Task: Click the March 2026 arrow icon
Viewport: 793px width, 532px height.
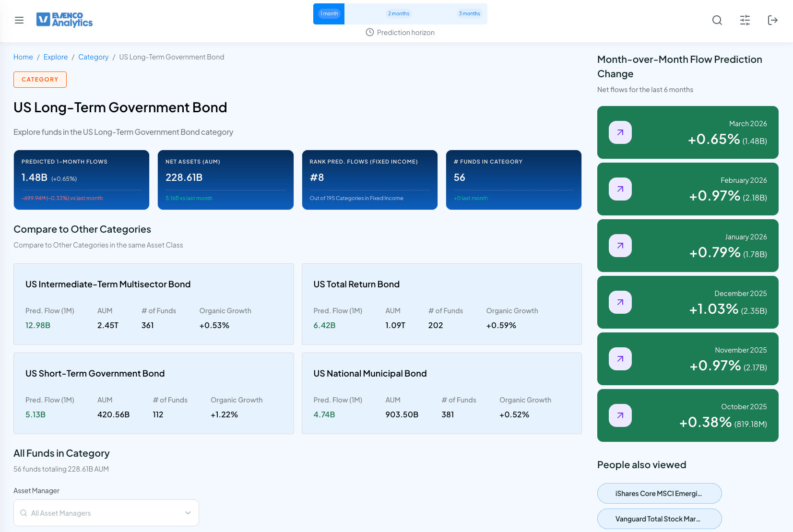Action: pos(620,132)
